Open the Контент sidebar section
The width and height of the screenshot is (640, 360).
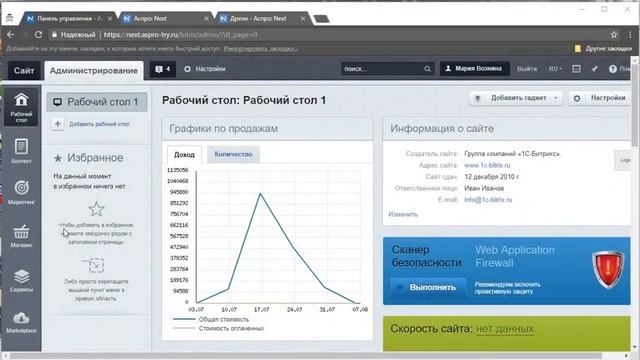click(21, 151)
